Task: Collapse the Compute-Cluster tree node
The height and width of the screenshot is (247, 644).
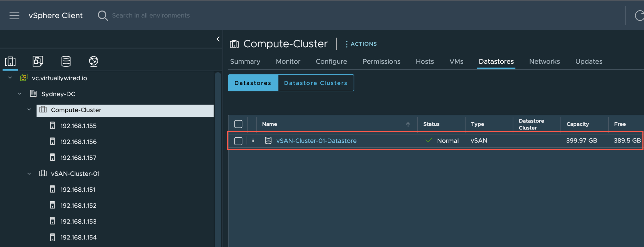Action: [x=29, y=110]
